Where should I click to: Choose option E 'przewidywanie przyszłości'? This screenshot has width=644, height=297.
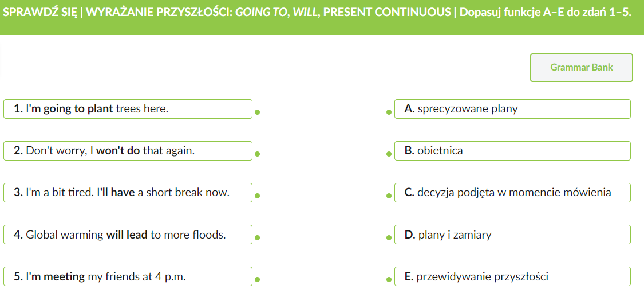click(x=512, y=276)
